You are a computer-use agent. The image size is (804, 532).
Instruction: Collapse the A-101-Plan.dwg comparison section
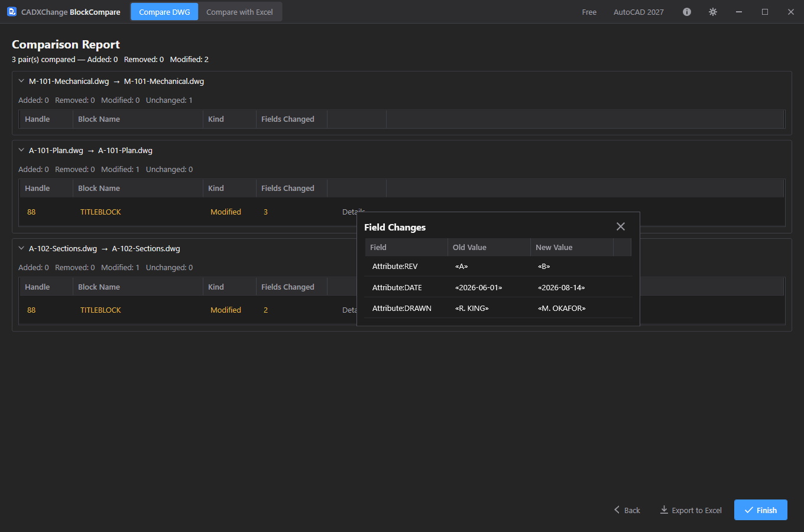pos(21,150)
